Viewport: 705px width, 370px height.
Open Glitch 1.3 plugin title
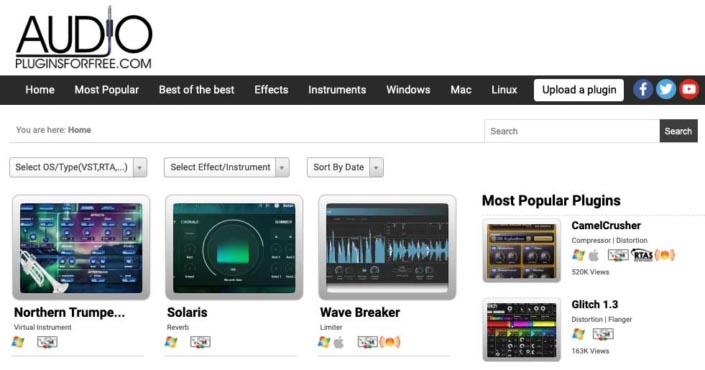[594, 304]
